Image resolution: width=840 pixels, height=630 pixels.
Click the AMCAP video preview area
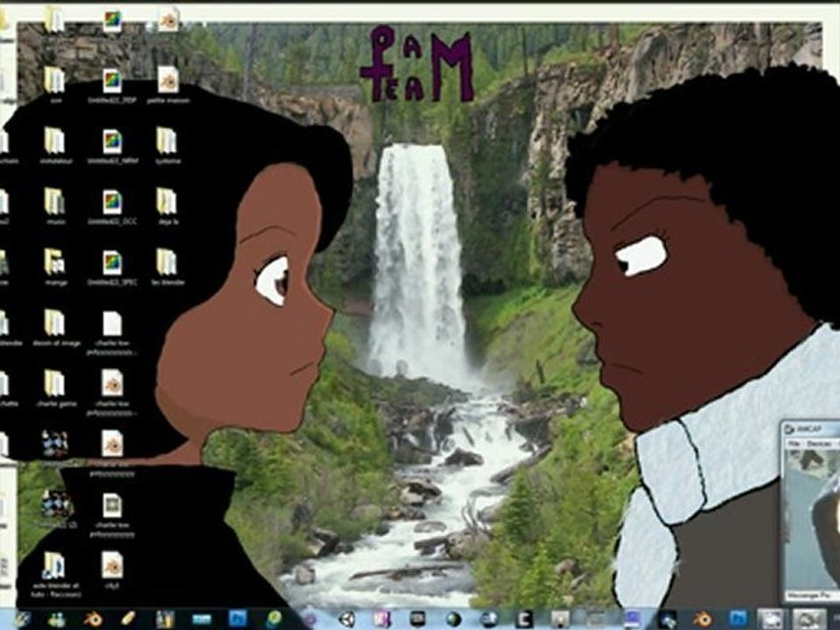pyautogui.click(x=812, y=519)
